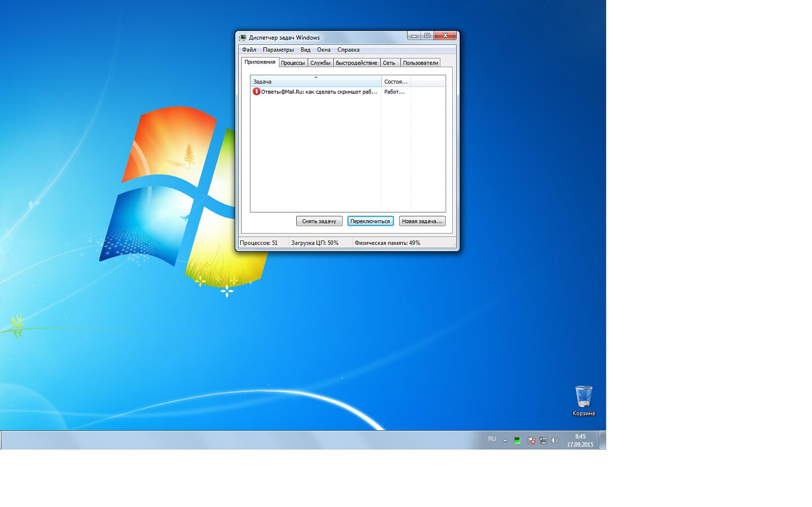This screenshot has height=507, width=812.
Task: Click the Работ... status cell
Action: 395,91
